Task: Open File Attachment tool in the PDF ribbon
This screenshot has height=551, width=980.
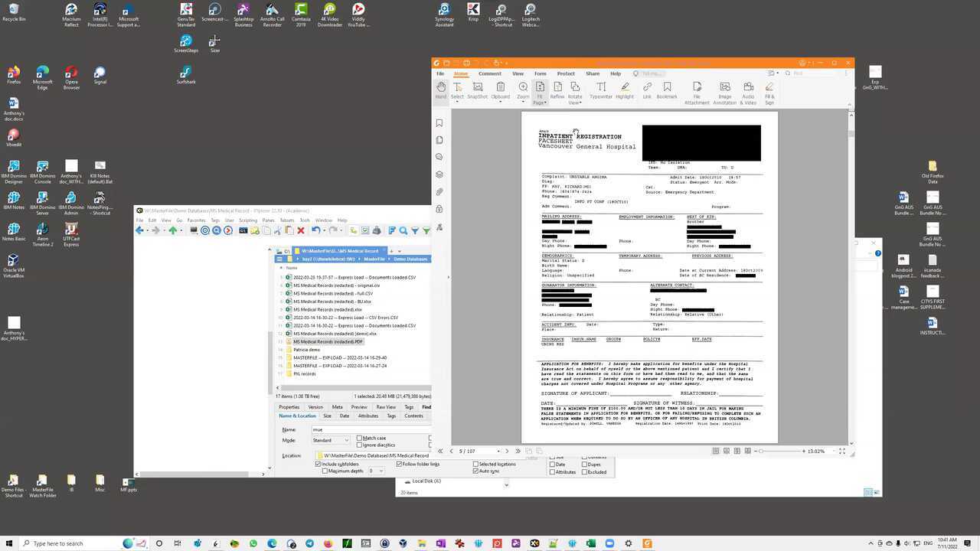Action: pos(697,93)
